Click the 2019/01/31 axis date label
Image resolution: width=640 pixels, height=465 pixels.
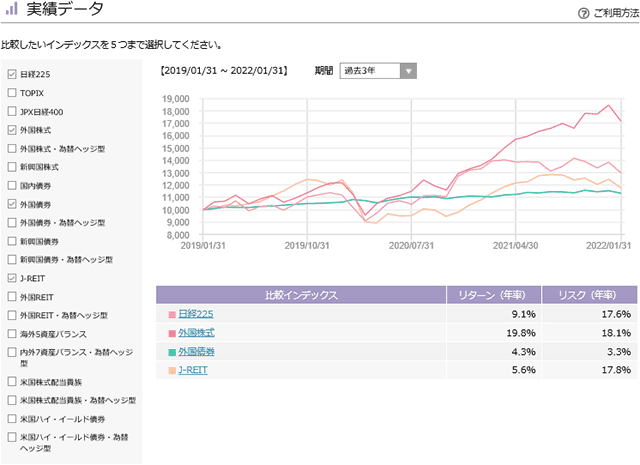203,246
